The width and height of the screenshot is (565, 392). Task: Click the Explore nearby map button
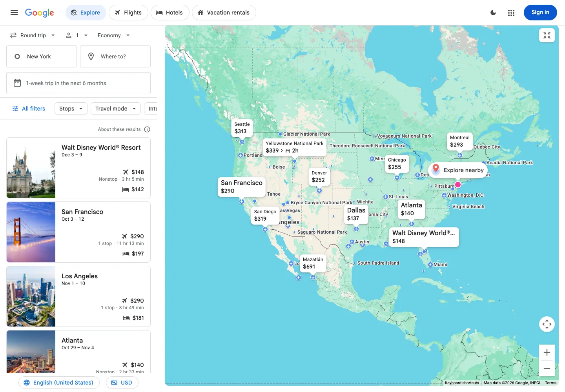458,170
